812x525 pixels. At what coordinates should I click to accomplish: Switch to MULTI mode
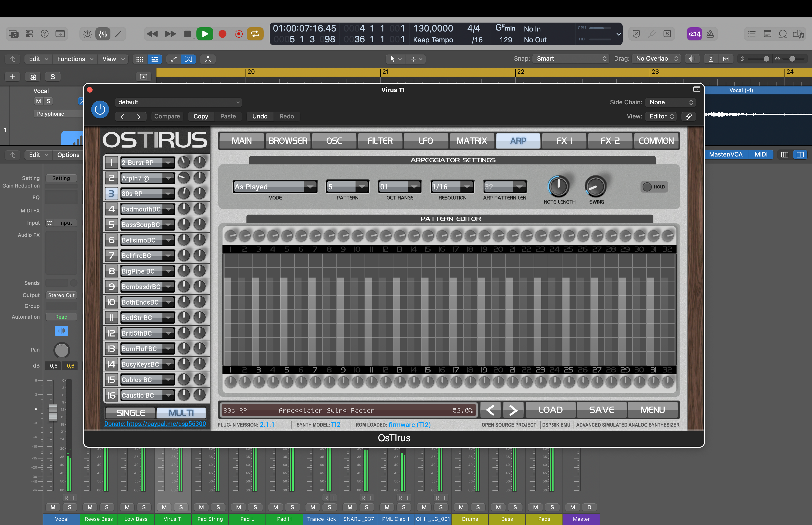pos(181,413)
